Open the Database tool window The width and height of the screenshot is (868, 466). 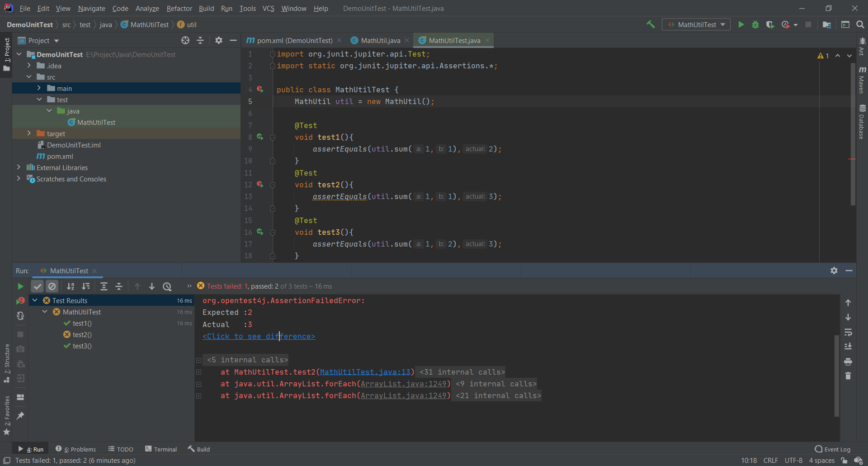[862, 120]
